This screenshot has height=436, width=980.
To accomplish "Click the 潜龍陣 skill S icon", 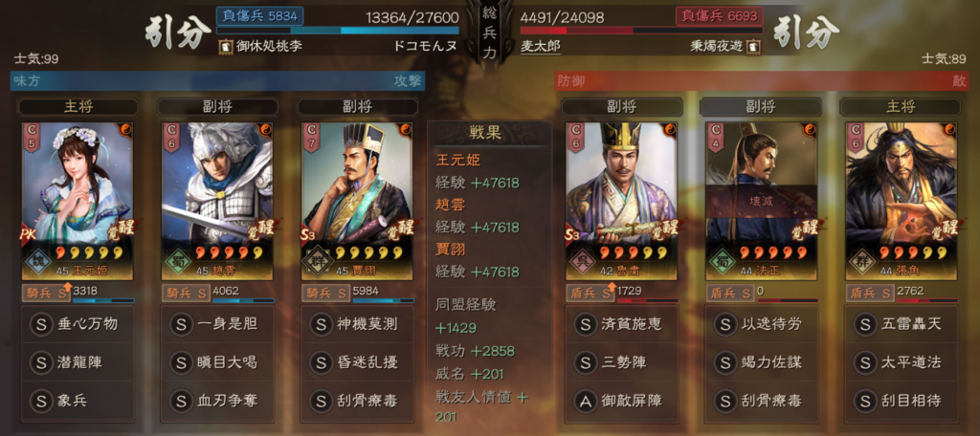I will point(41,362).
